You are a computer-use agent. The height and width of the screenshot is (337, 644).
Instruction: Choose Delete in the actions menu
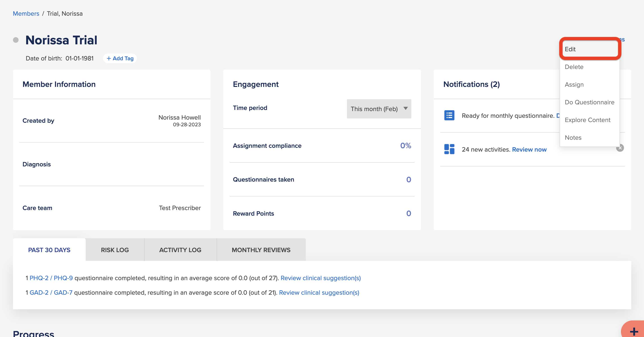590,67
